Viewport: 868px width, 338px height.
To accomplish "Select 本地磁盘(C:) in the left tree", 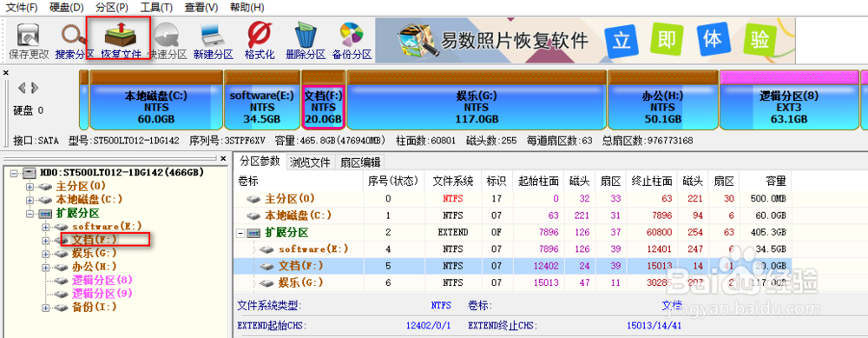I will click(x=89, y=200).
